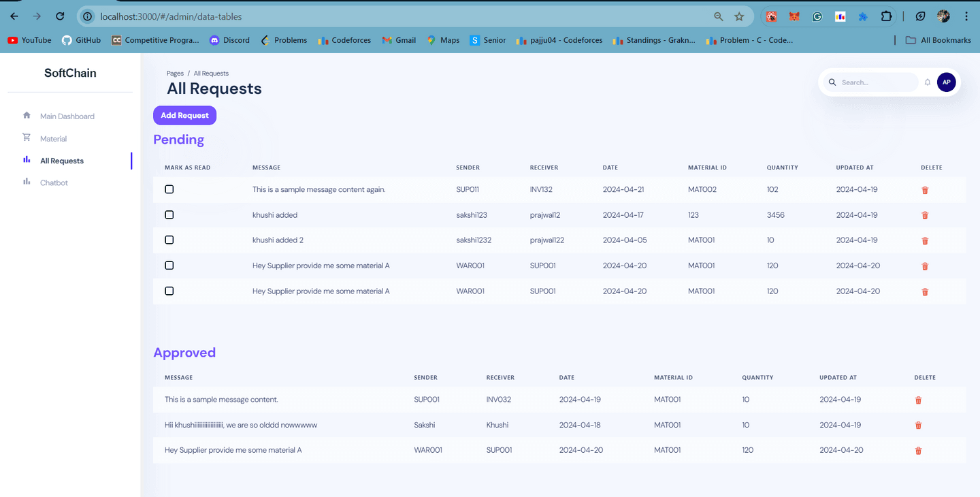980x497 pixels.
Task: Mark the SUP011 sample message as read
Action: tap(169, 189)
